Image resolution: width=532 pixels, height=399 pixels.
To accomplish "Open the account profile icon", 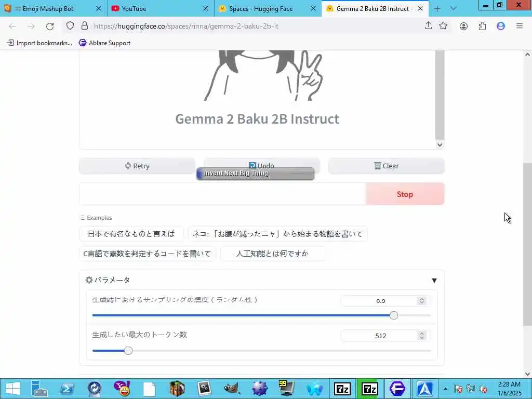I will 463,26.
